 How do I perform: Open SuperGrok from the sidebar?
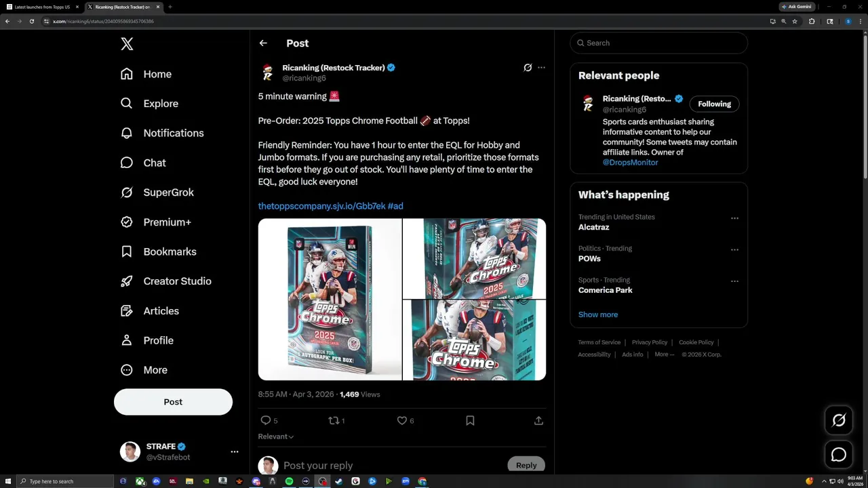pyautogui.click(x=157, y=192)
